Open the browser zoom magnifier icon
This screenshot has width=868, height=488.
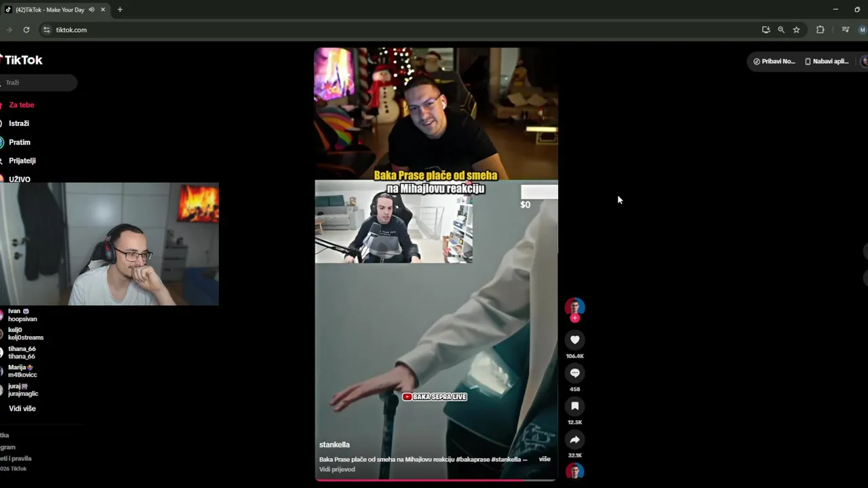(x=781, y=30)
